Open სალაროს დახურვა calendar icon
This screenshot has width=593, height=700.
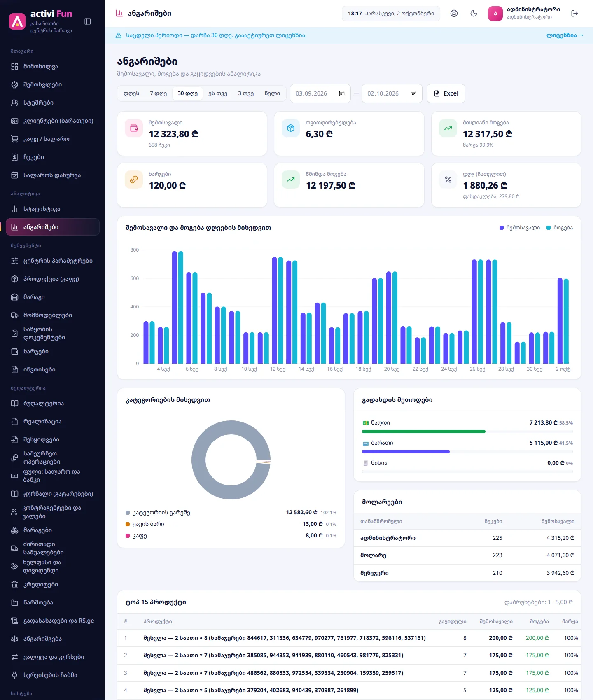14,175
